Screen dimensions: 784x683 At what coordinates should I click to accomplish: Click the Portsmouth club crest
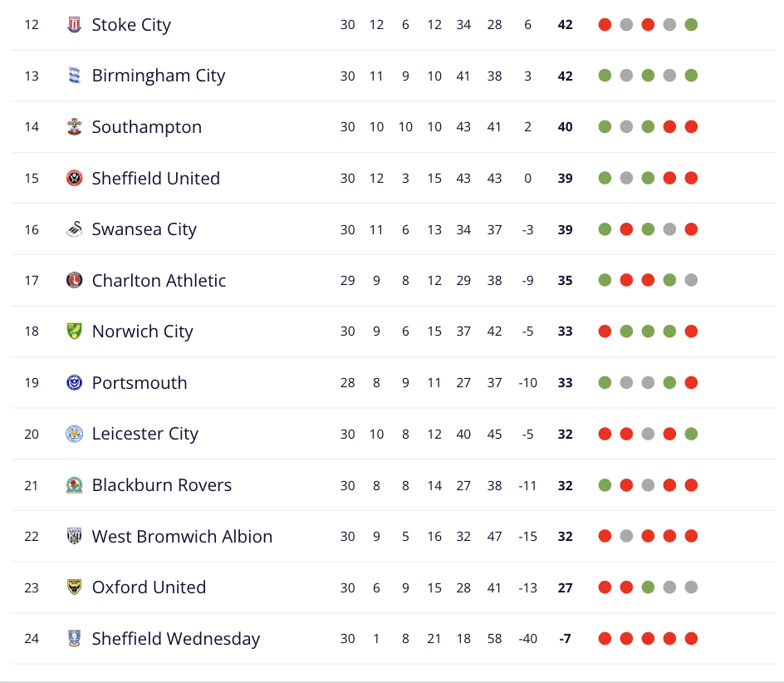tap(75, 383)
